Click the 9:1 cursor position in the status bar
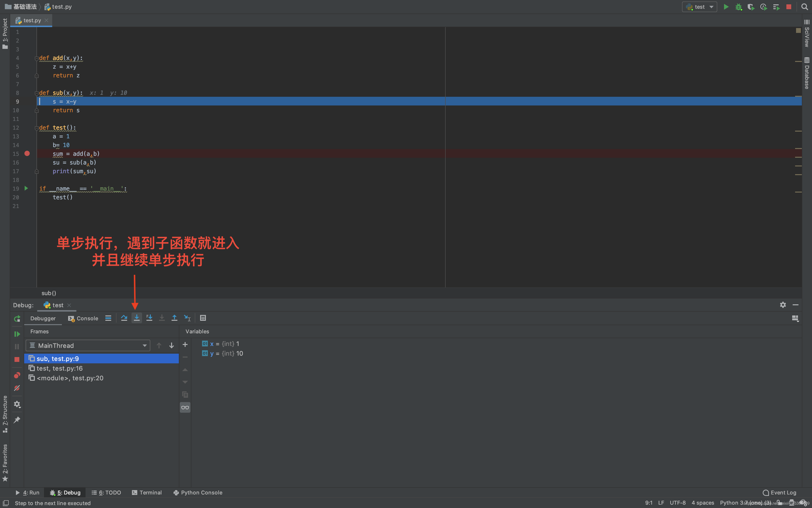 pos(649,503)
